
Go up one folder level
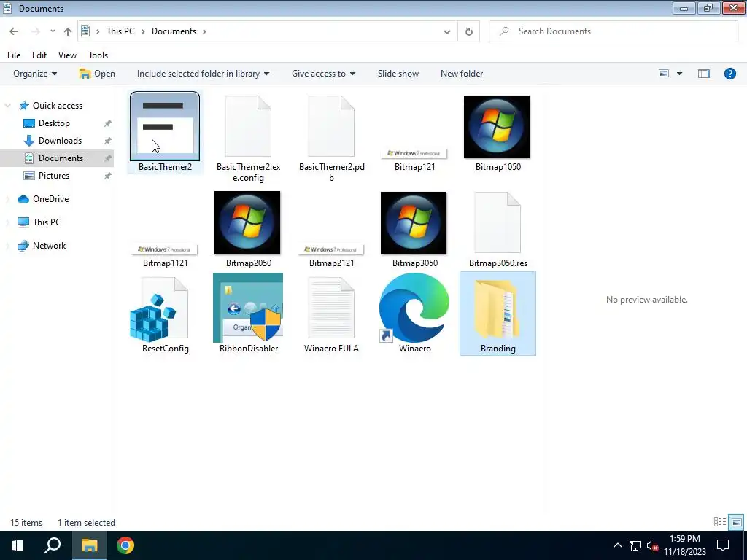[x=68, y=31]
